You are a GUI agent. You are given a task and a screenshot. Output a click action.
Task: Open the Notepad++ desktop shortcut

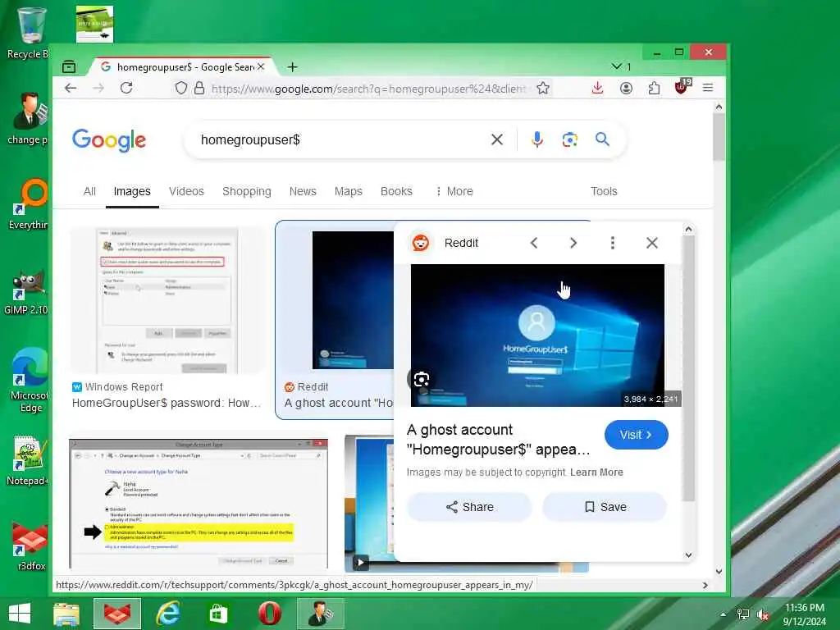tap(29, 461)
